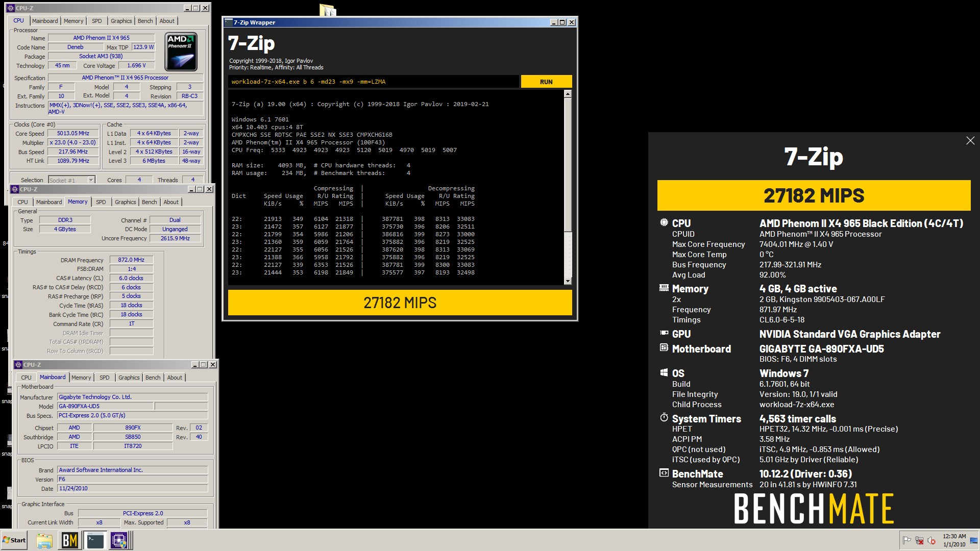Click the Motherboard icon in BenchMate panel
This screenshot has height=551, width=980.
(664, 348)
